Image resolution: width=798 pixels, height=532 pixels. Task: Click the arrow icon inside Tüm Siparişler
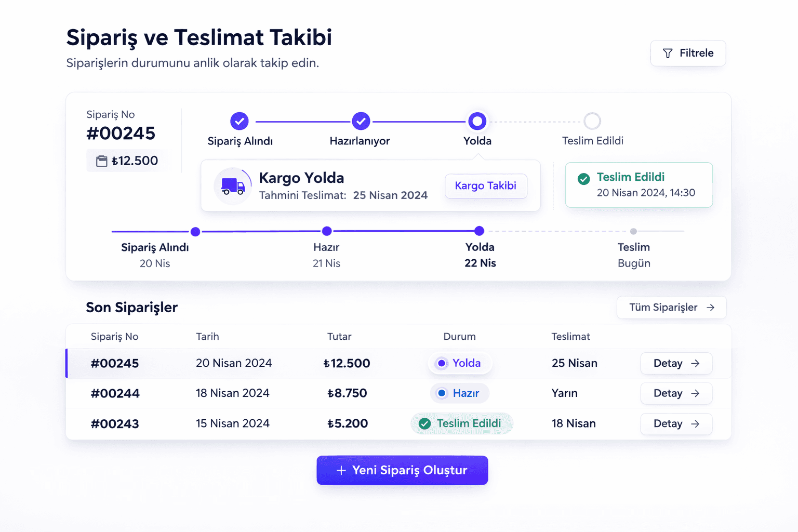tap(711, 307)
